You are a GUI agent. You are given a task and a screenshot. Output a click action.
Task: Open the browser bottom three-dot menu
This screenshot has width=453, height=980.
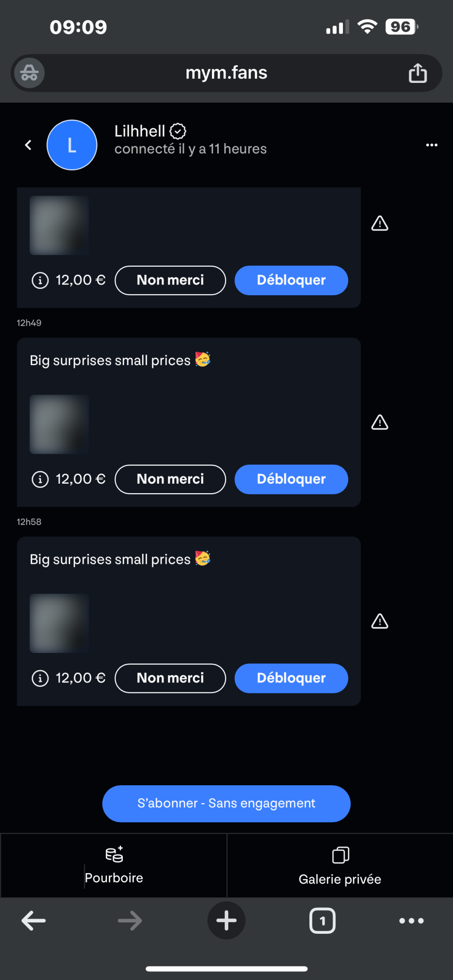click(411, 920)
